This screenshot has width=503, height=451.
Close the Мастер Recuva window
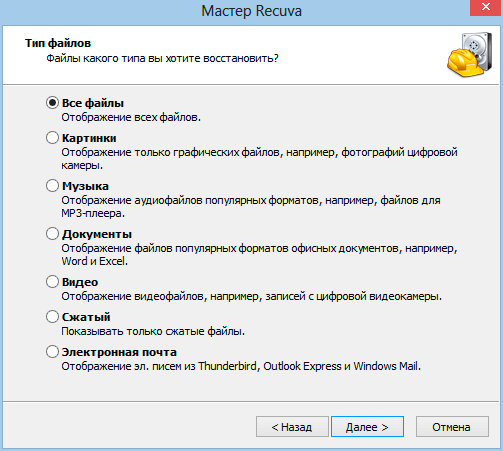(x=485, y=7)
